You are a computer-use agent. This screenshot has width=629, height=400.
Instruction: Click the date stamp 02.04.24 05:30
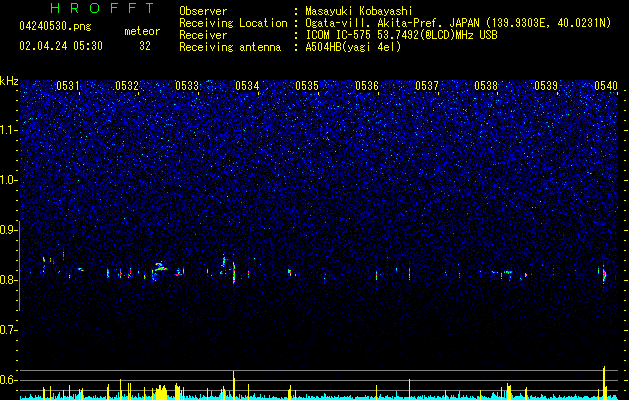(61, 46)
